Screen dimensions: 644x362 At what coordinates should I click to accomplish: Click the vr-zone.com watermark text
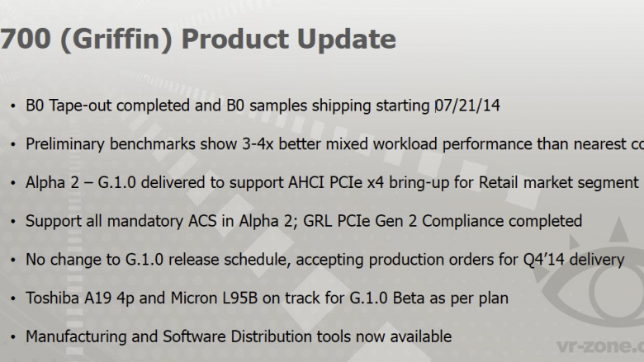pyautogui.click(x=600, y=346)
